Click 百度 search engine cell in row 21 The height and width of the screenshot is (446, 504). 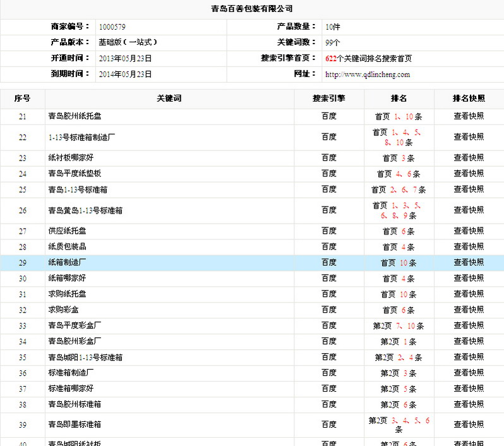[329, 116]
